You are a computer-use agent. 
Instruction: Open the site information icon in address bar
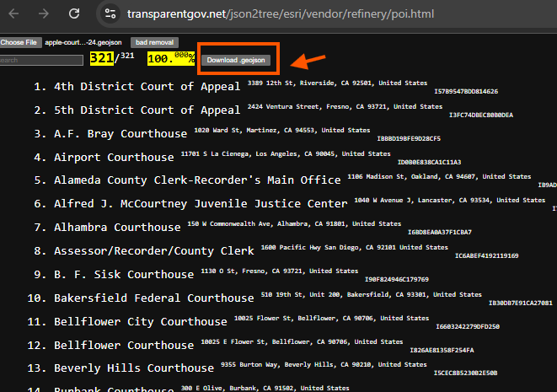[x=110, y=14]
